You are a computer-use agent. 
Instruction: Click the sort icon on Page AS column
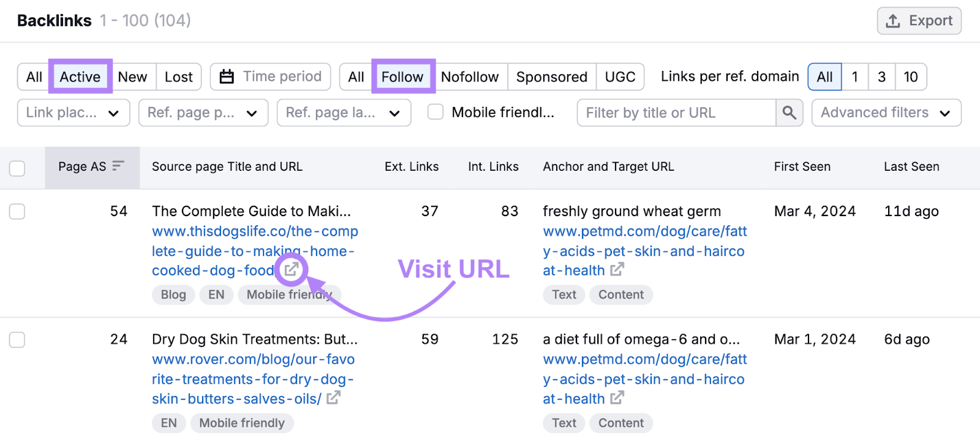(x=119, y=166)
